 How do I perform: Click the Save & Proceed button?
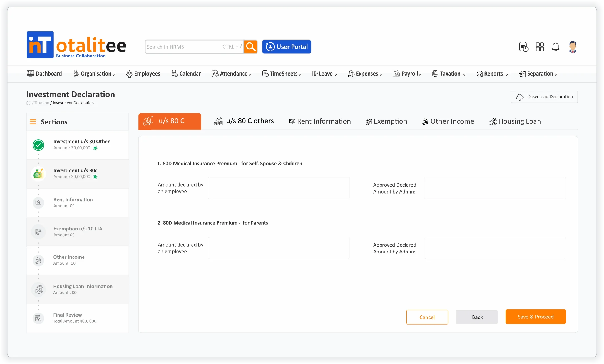(x=535, y=317)
